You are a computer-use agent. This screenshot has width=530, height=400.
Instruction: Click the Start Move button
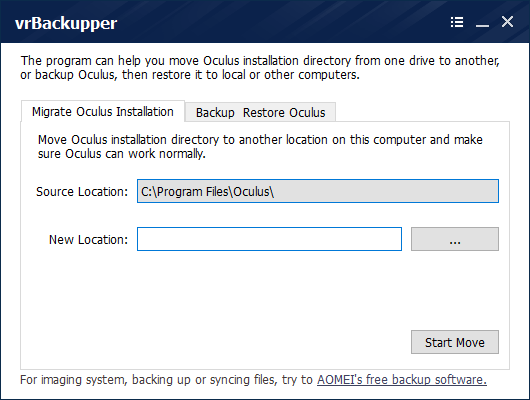[x=455, y=342]
